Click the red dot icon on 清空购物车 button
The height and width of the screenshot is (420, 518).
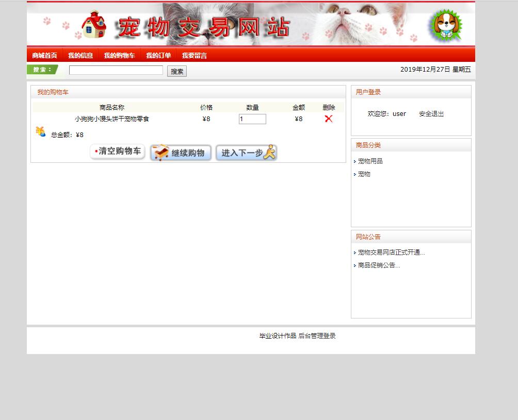pyautogui.click(x=95, y=152)
